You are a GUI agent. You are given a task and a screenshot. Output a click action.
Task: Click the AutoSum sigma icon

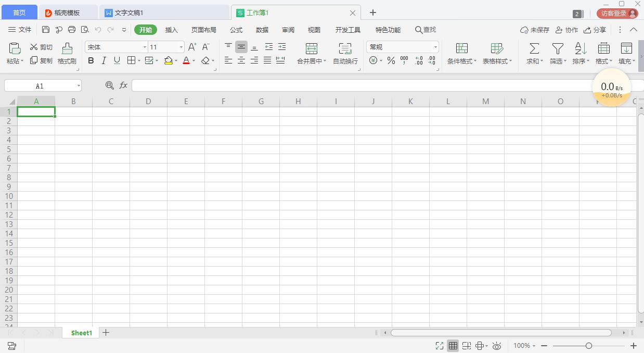click(534, 49)
